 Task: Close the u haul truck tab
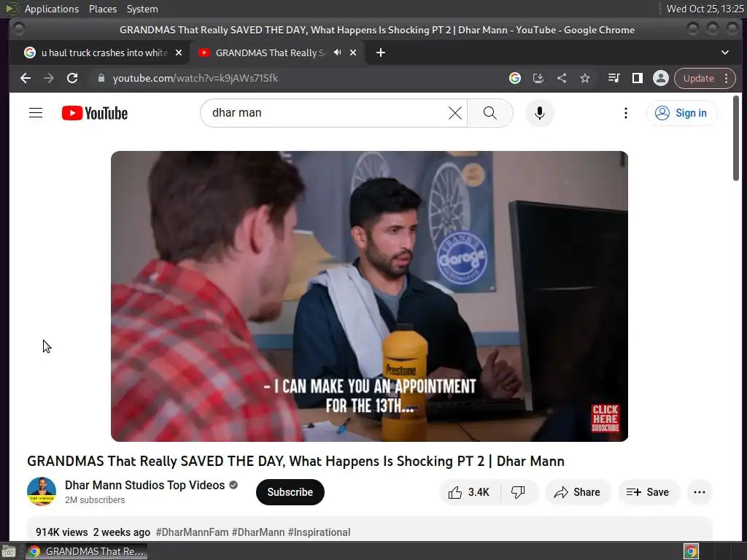[179, 52]
